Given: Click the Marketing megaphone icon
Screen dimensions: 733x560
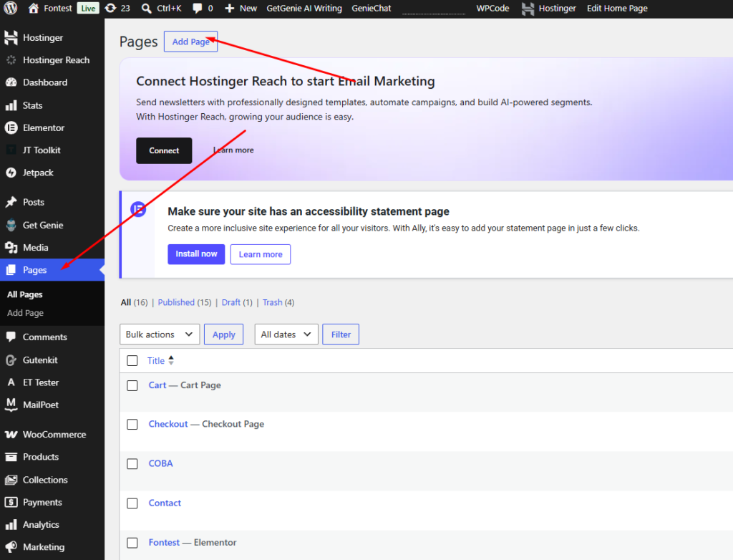Looking at the screenshot, I should 11,547.
